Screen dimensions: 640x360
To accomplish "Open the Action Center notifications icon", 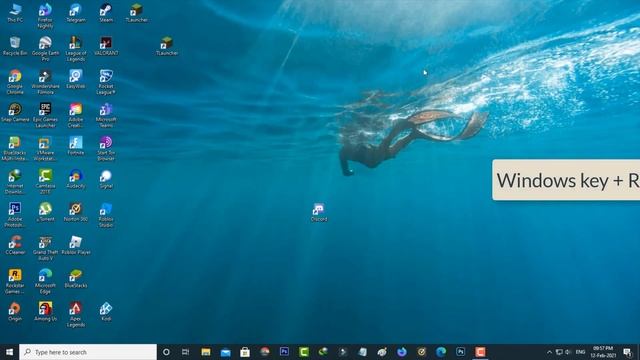I will tap(628, 352).
